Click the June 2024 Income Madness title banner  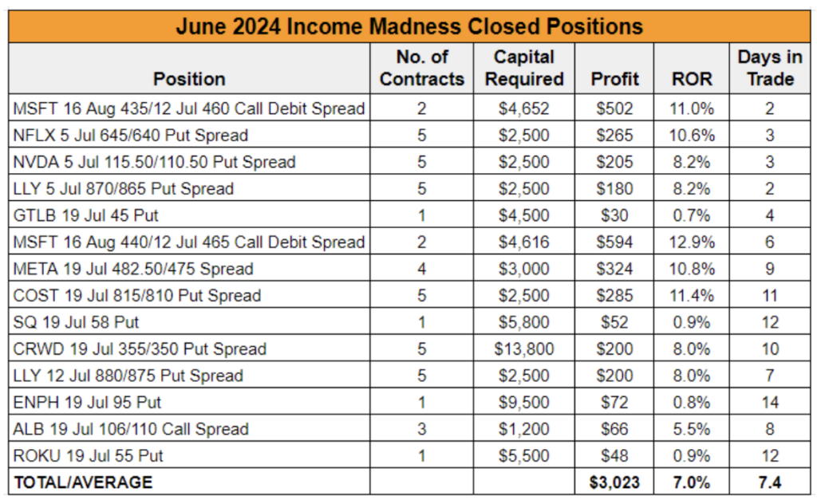pos(409,26)
